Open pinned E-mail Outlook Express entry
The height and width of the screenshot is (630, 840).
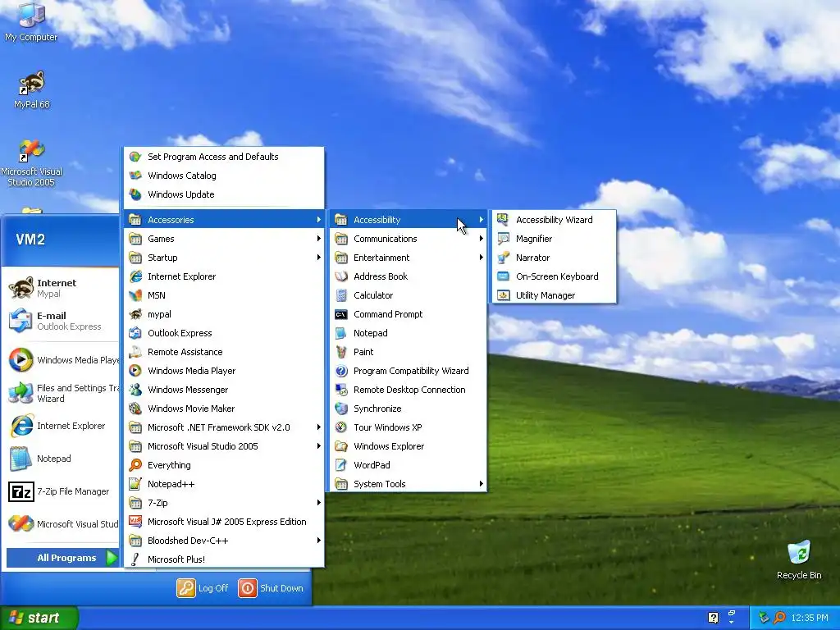[x=62, y=321]
